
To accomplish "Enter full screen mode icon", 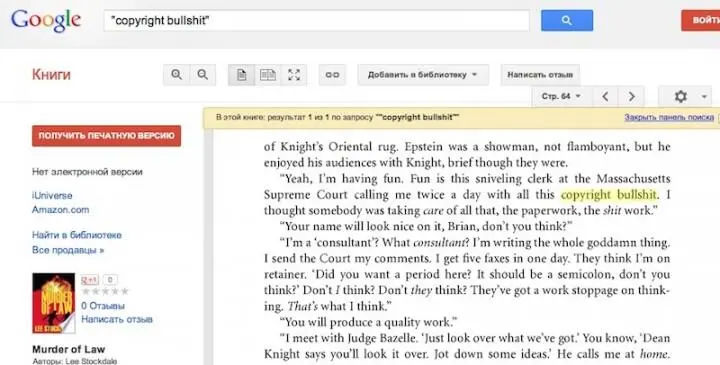I will tap(294, 74).
